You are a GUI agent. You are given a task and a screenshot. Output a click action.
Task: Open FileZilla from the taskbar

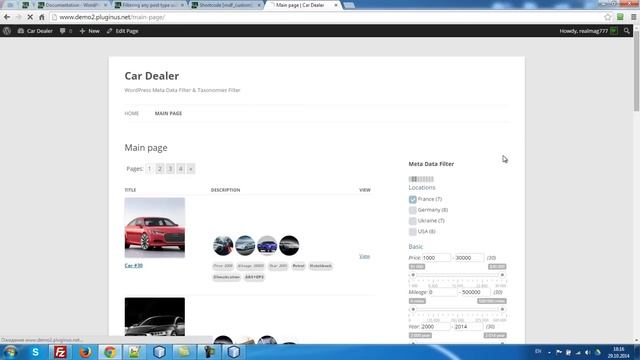click(60, 352)
